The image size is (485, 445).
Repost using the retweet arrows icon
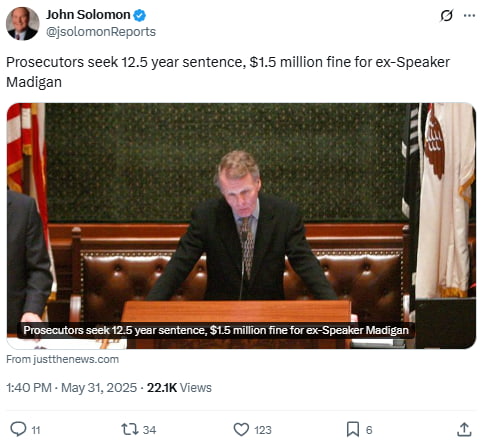(x=130, y=429)
